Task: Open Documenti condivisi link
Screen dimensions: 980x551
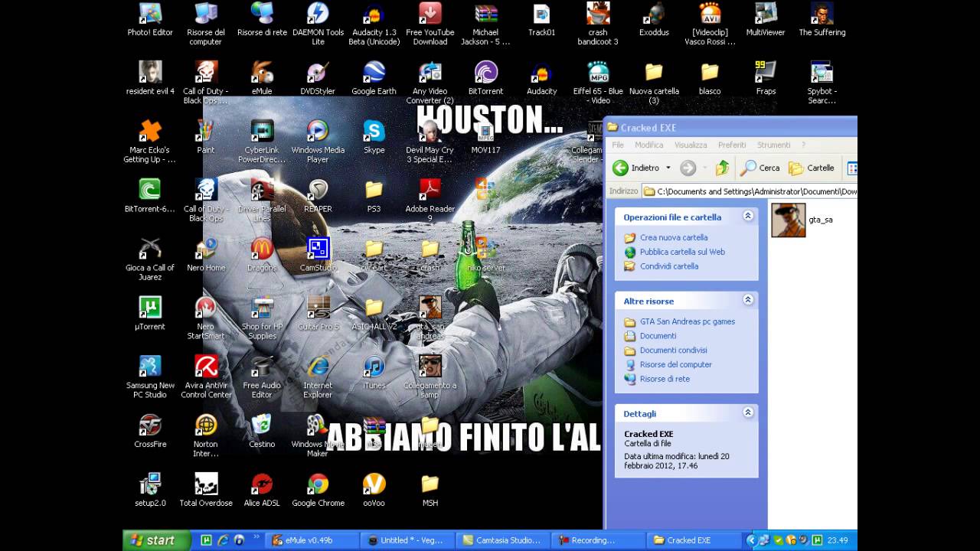Action: click(x=674, y=350)
